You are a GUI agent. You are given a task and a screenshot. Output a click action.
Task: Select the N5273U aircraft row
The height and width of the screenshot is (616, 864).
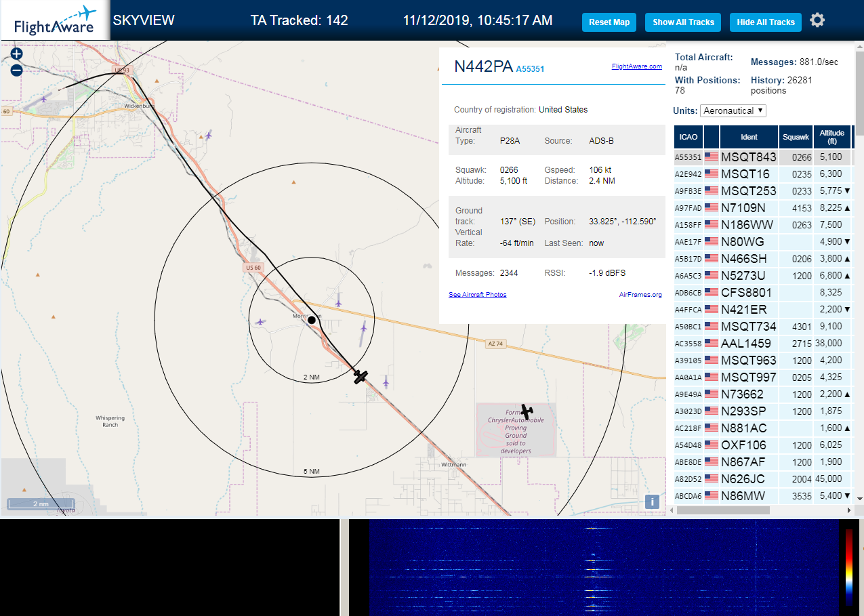coord(762,276)
